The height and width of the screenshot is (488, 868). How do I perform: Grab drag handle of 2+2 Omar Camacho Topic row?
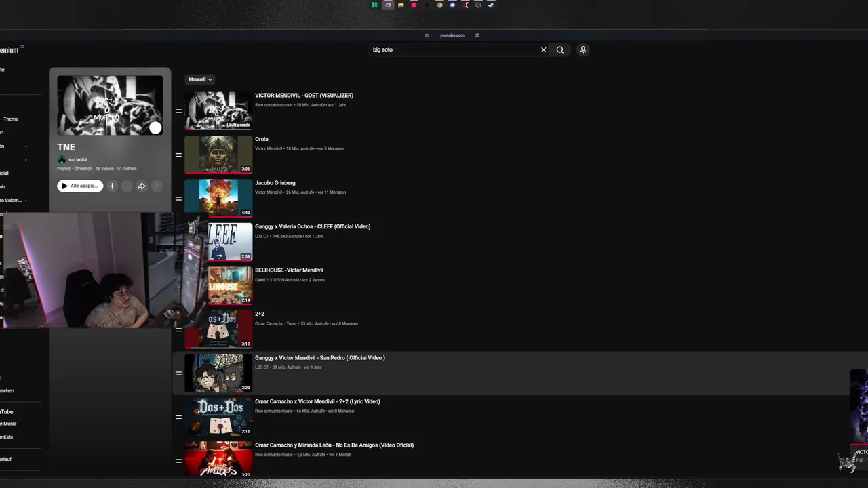click(x=178, y=330)
